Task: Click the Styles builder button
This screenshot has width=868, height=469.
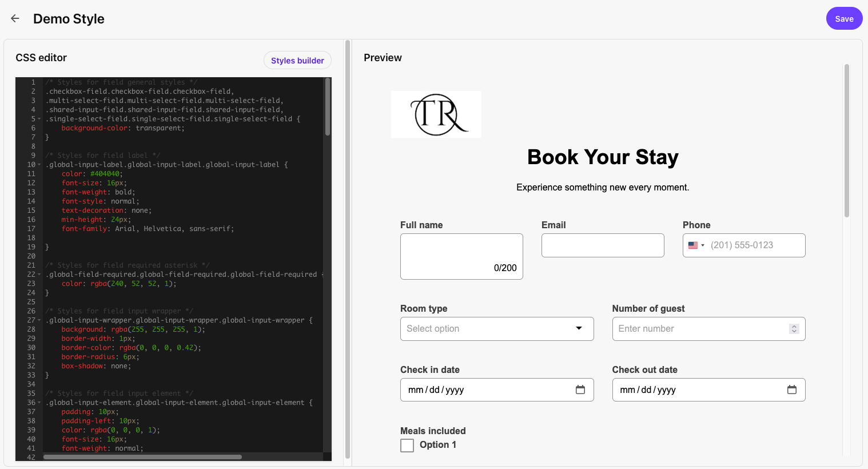Action: coord(297,60)
